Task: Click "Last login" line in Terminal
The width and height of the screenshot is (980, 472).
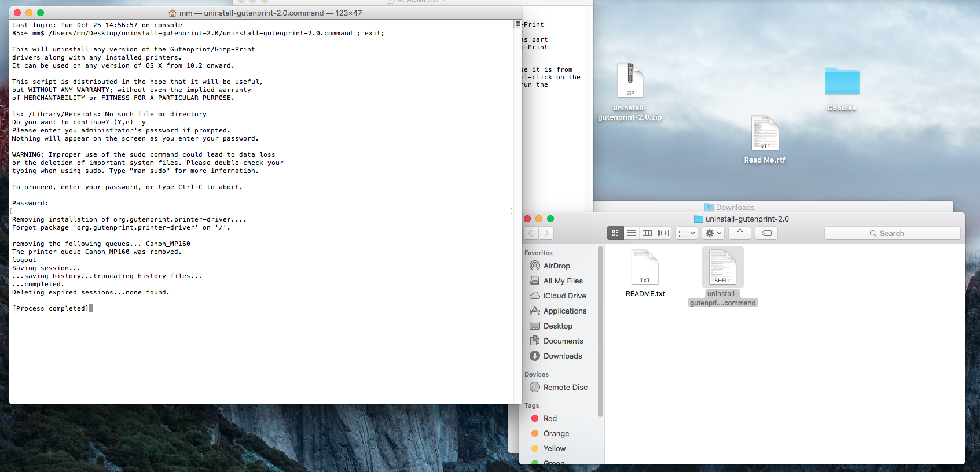Action: coord(97,25)
